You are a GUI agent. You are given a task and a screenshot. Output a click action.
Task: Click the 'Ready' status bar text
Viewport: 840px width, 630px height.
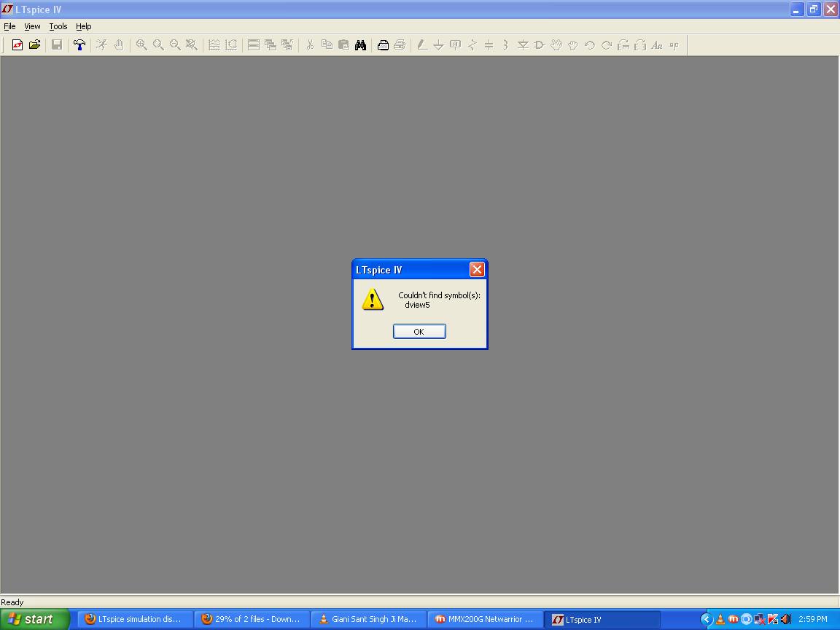click(x=12, y=602)
